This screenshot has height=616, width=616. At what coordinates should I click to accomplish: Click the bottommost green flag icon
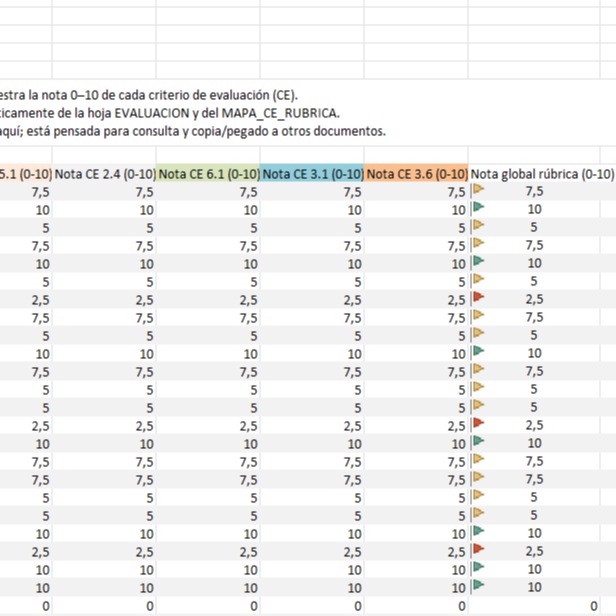478,587
